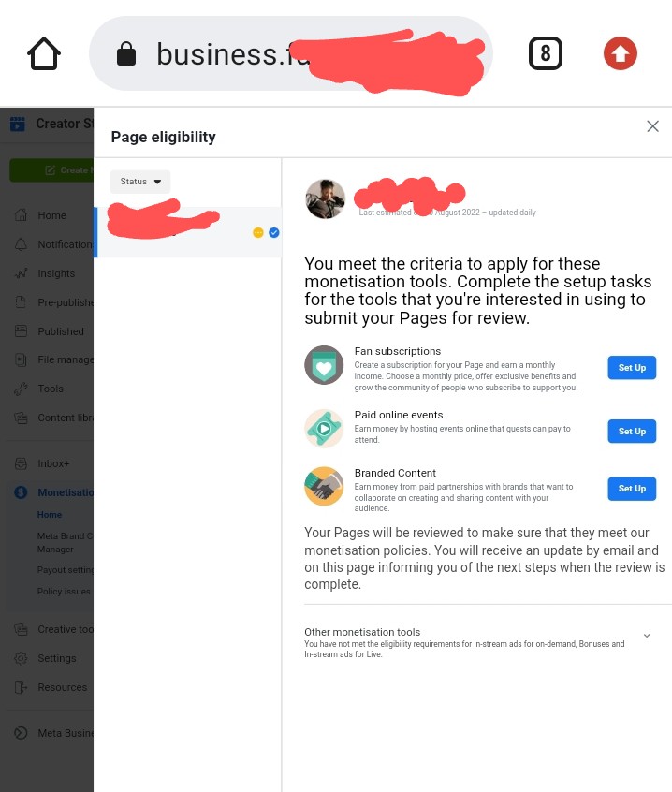Open the page profile picture

pyautogui.click(x=325, y=198)
